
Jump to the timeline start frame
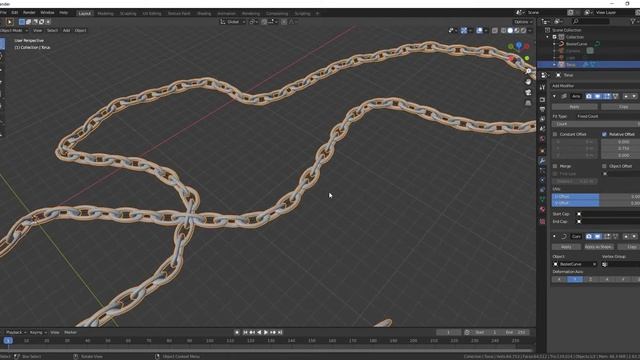pyautogui.click(x=245, y=332)
